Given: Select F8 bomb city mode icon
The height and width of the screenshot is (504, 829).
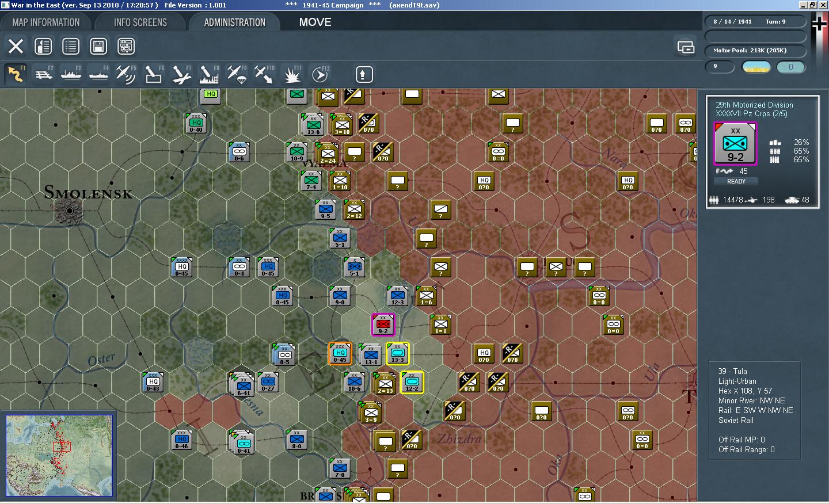Looking at the screenshot, I should [x=209, y=74].
